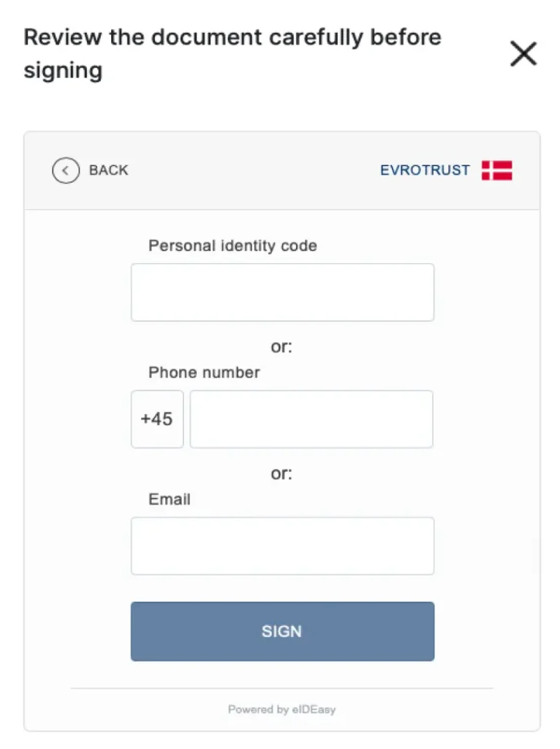This screenshot has width=560, height=749.
Task: Focus the Personal identity code field
Action: click(x=282, y=293)
